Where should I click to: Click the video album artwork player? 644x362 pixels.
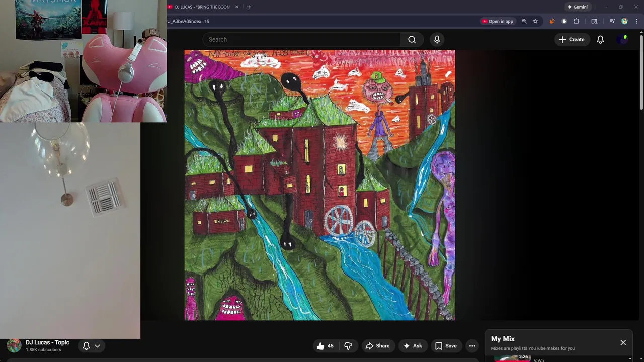319,185
